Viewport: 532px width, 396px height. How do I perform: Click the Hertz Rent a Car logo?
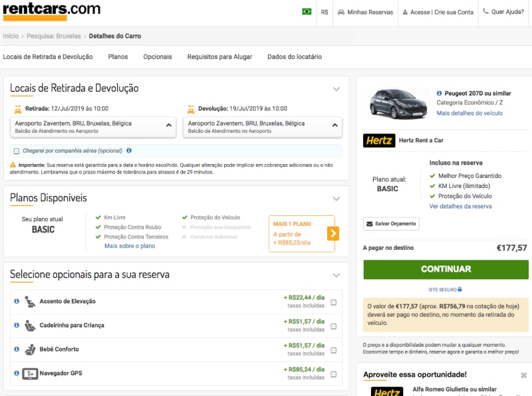coord(379,140)
